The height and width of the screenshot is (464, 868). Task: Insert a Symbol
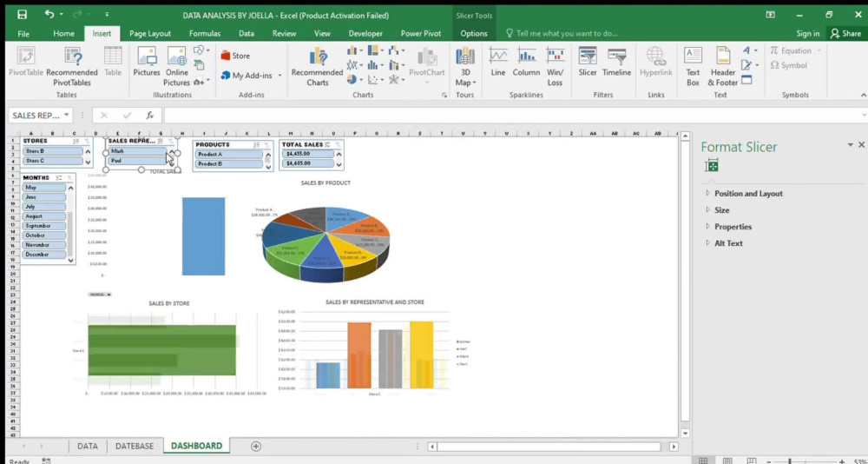point(789,65)
